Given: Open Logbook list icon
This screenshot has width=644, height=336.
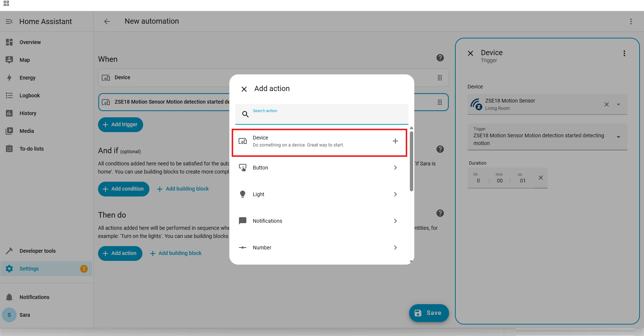Looking at the screenshot, I should tap(9, 95).
